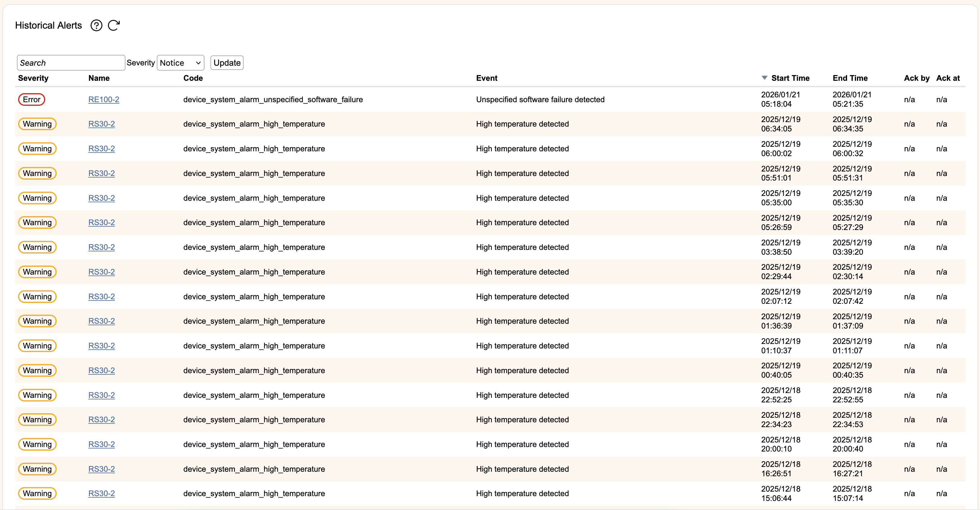This screenshot has height=510, width=980.
Task: Click the Ack at column header
Action: (948, 78)
